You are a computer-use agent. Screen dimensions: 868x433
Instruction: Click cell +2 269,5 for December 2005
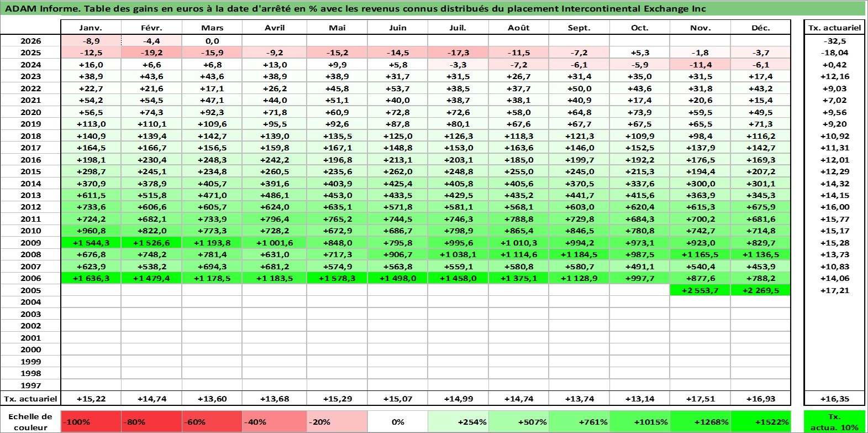point(761,290)
